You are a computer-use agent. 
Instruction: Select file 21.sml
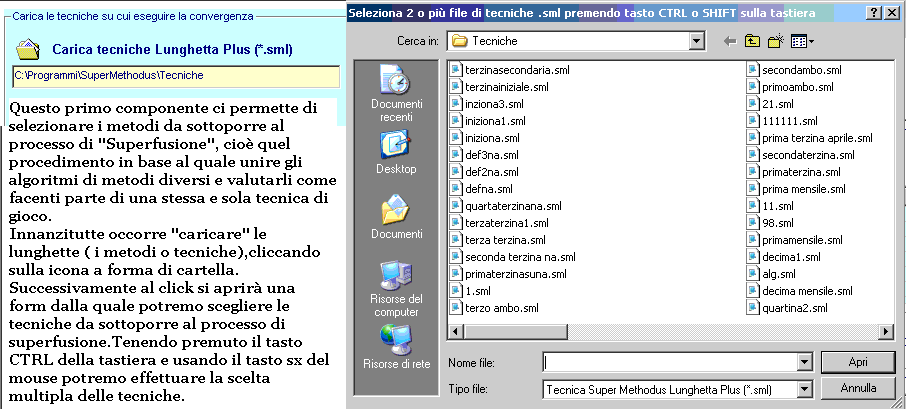[770, 105]
